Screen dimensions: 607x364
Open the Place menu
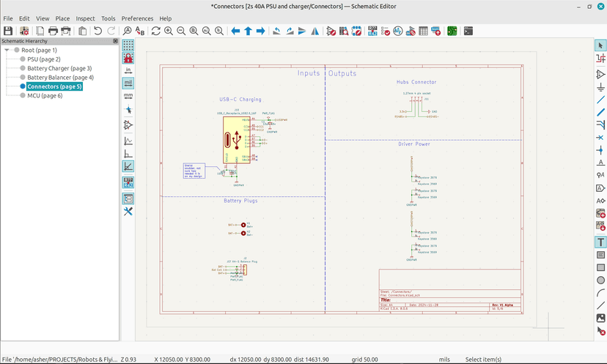62,18
